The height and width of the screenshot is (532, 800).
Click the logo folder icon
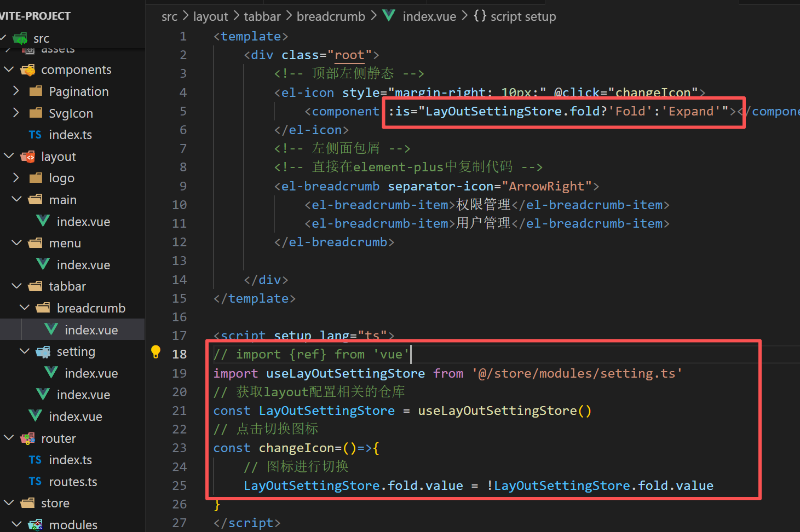point(36,178)
